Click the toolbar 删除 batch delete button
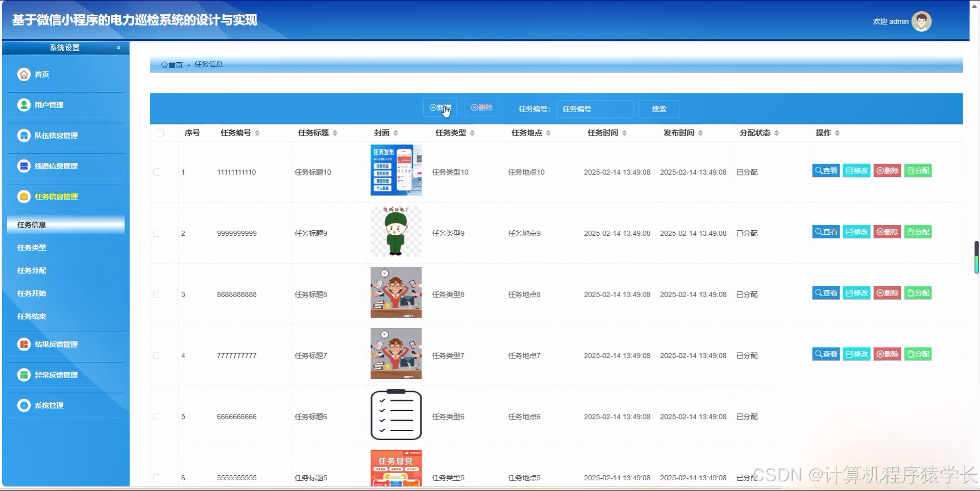The width and height of the screenshot is (980, 491). (481, 108)
